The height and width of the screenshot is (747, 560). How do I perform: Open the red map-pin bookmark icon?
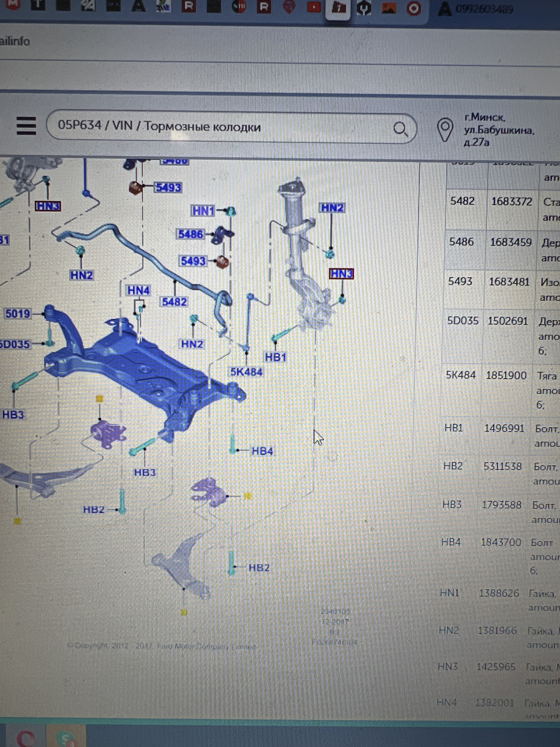pyautogui.click(x=289, y=7)
